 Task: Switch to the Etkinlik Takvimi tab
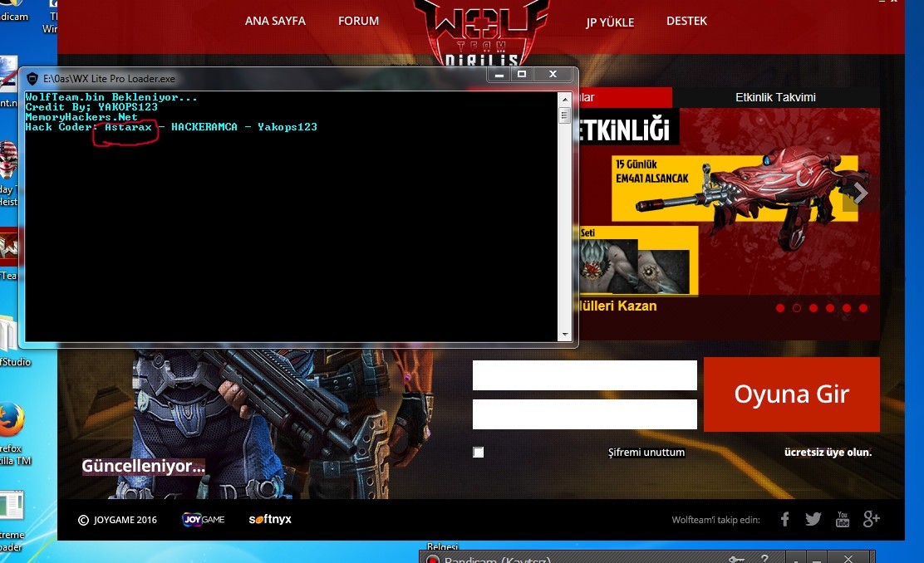tap(775, 97)
